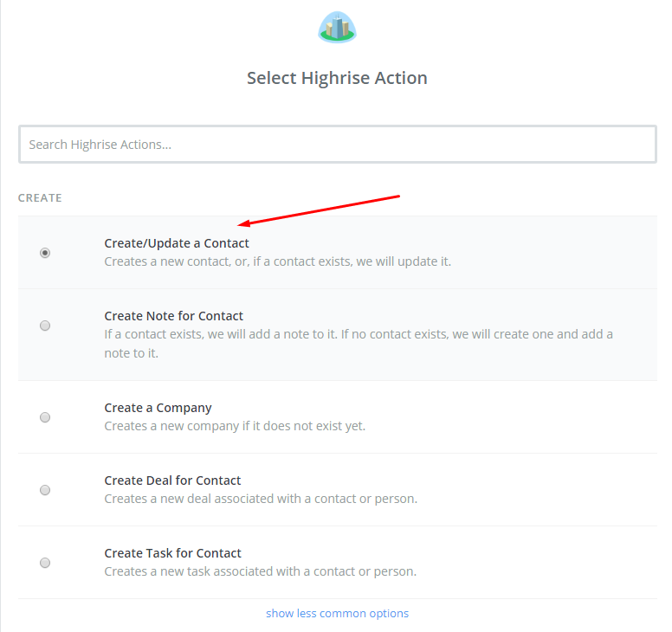672x632 pixels.
Task: Click description 'Creates a new contact, or, if a contact exists'
Action: [x=278, y=261]
